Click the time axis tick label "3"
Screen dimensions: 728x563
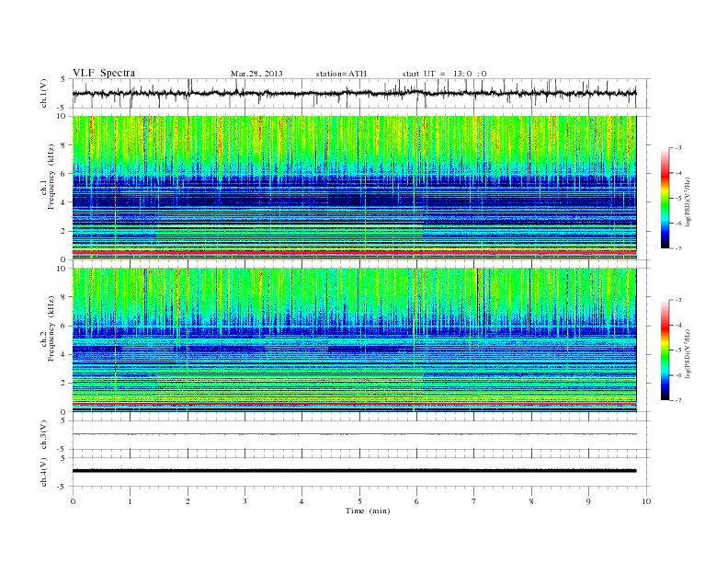245,501
